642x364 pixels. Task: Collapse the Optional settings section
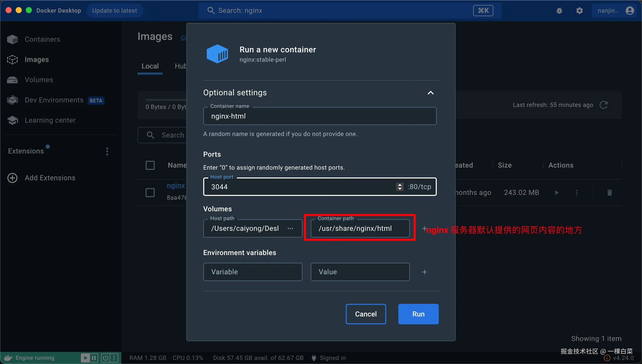tap(430, 93)
